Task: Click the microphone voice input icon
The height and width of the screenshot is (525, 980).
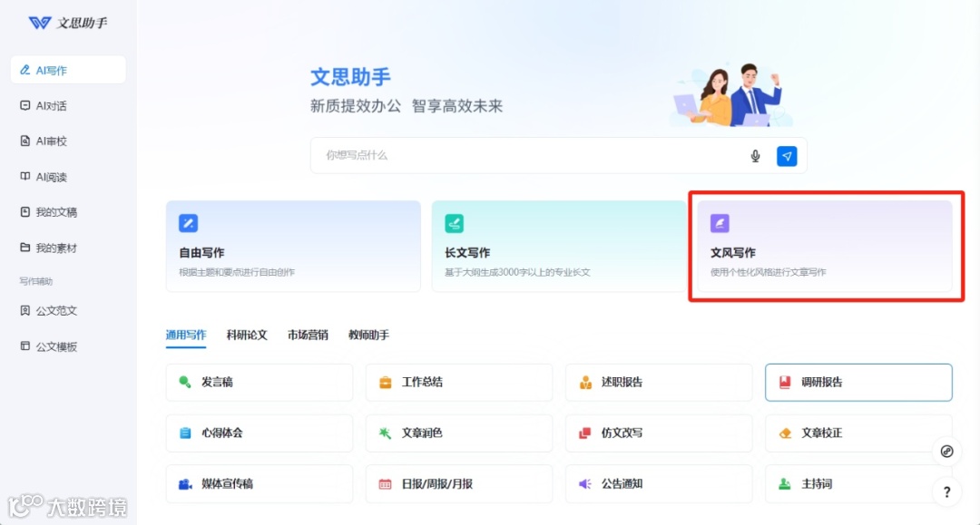Action: point(755,156)
